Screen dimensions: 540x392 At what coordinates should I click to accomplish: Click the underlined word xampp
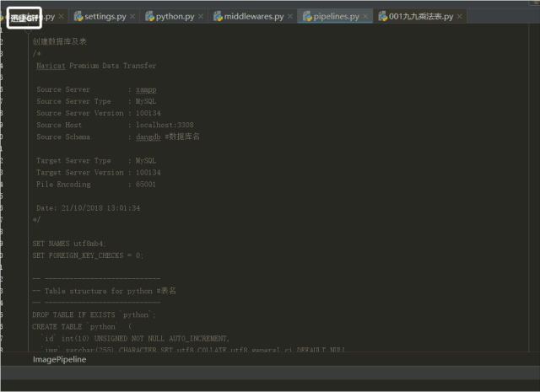(x=146, y=89)
